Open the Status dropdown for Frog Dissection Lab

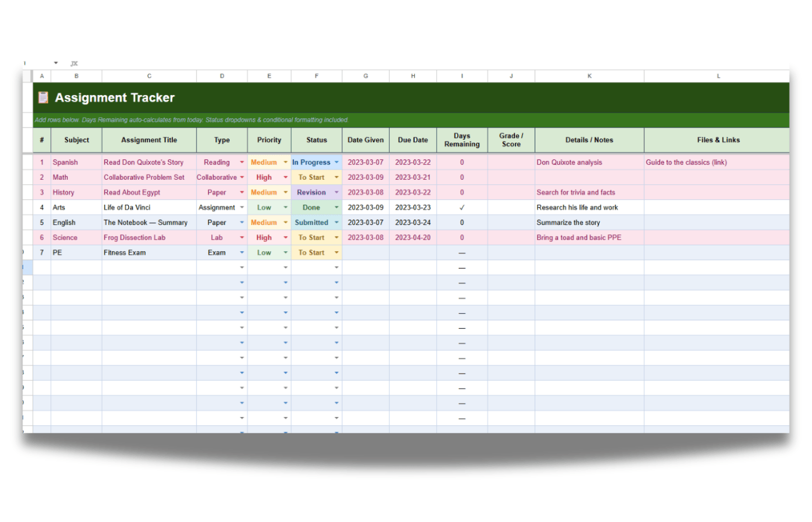coord(336,237)
